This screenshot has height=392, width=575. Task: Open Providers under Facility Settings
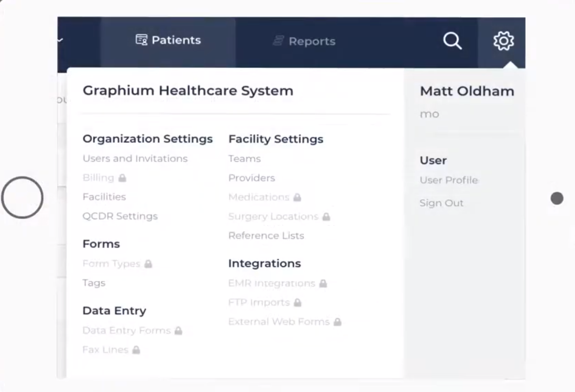(x=252, y=178)
